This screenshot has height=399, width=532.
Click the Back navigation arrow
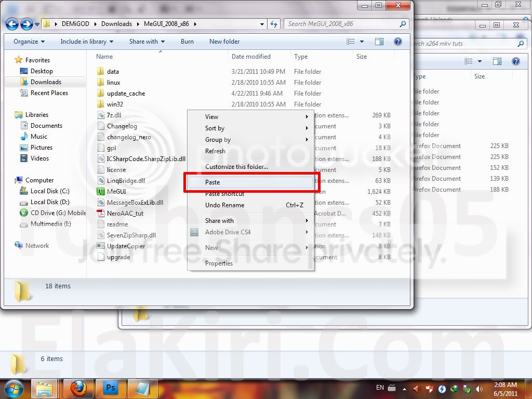pos(12,24)
